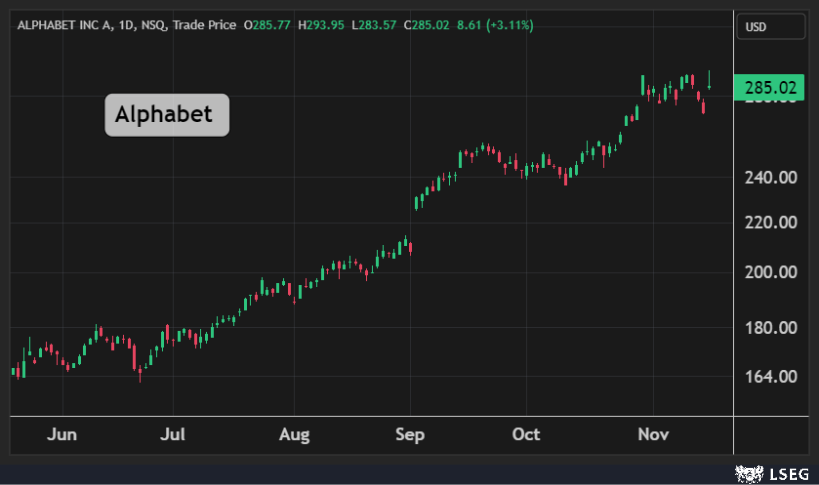Select the Alphabet label box
This screenshot has height=485, width=819.
[x=166, y=115]
